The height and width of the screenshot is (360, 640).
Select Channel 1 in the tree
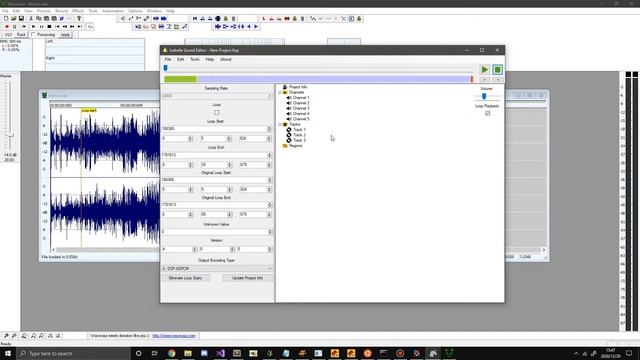301,98
